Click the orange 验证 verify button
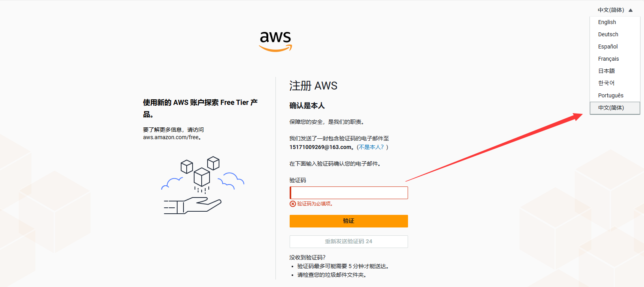Screen dimensions: 644x287 pyautogui.click(x=349, y=221)
